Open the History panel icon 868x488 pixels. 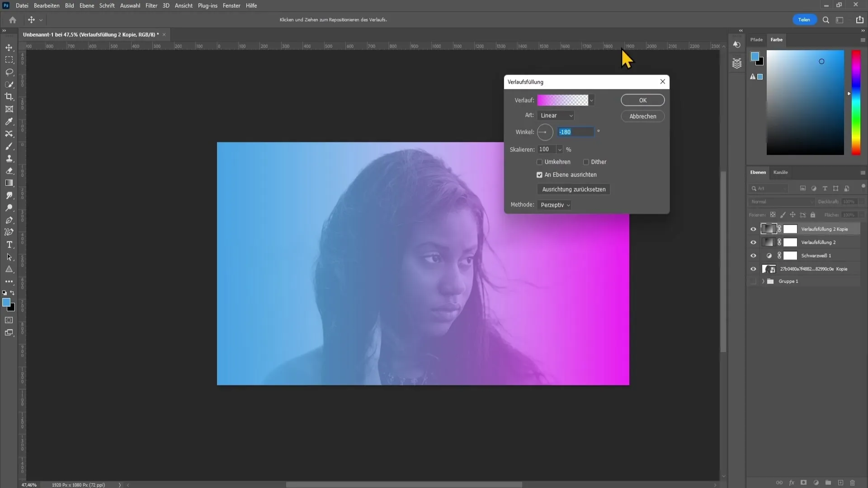pos(737,45)
